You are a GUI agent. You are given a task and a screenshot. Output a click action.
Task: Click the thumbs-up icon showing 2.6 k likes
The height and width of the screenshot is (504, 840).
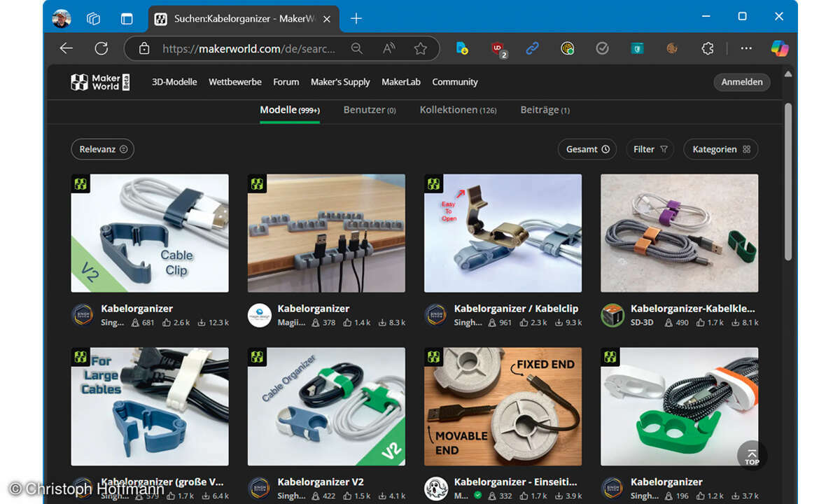click(167, 323)
